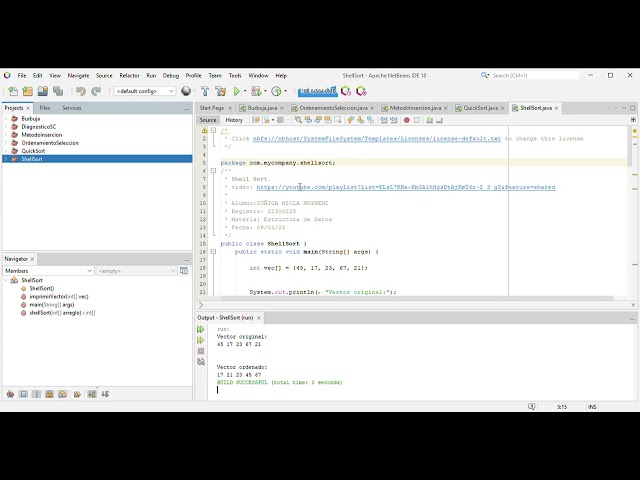Switch to the Services tab
Image resolution: width=640 pixels, height=480 pixels.
pos(71,108)
